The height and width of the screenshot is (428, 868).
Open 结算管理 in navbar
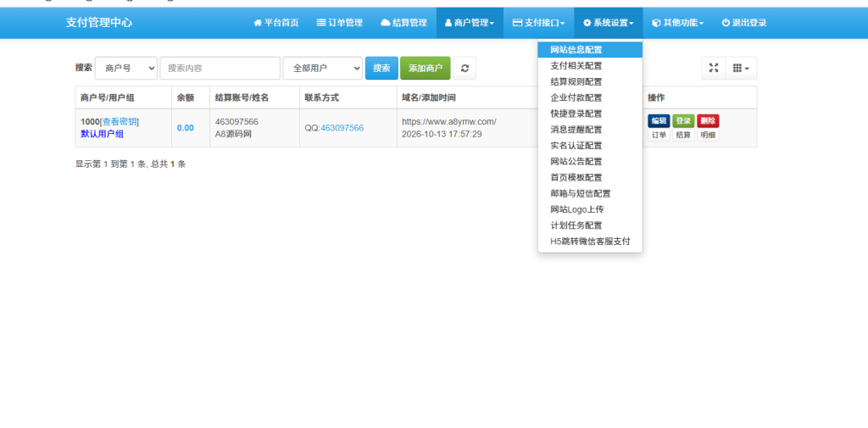tap(404, 23)
